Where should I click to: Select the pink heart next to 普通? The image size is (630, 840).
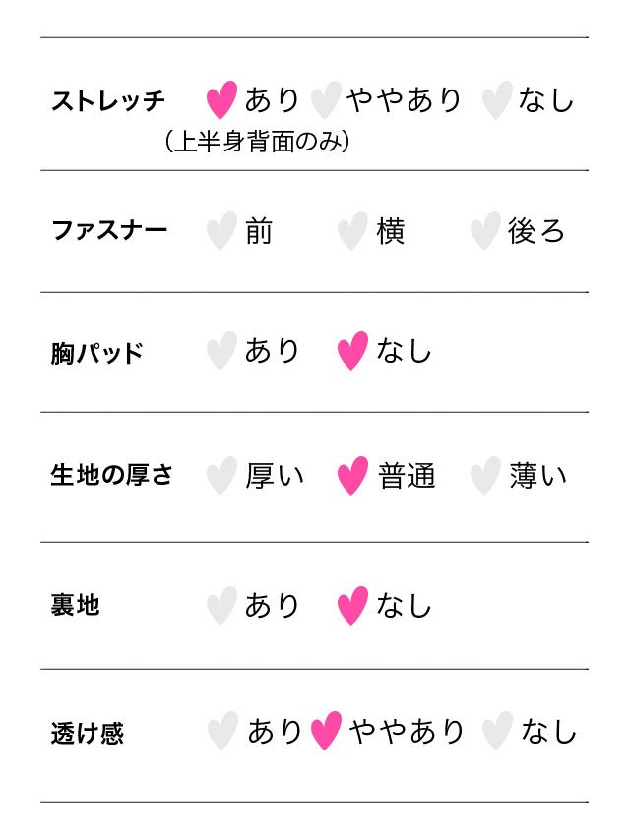(x=352, y=476)
